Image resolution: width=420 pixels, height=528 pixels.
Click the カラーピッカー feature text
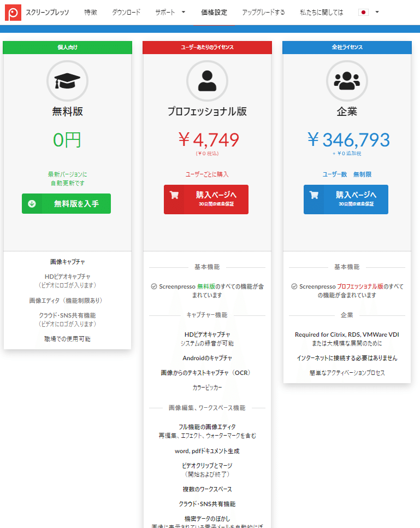click(x=207, y=388)
